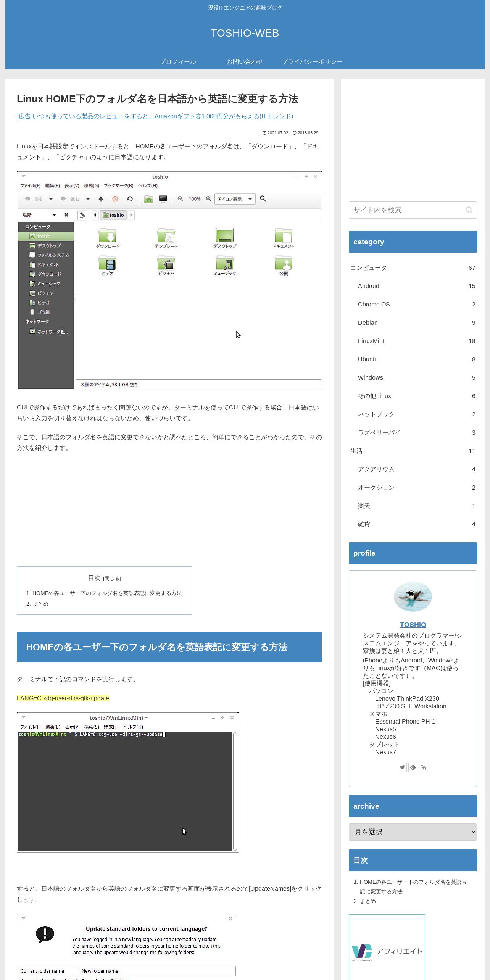
Task: Open the Feedly icon in the profile box
Action: pos(413,767)
